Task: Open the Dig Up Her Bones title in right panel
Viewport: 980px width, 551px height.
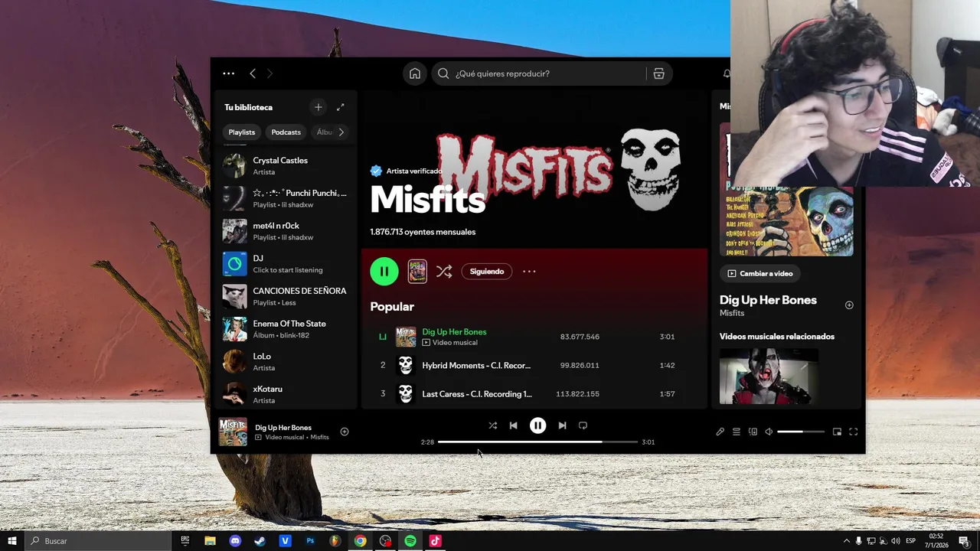Action: click(x=768, y=300)
